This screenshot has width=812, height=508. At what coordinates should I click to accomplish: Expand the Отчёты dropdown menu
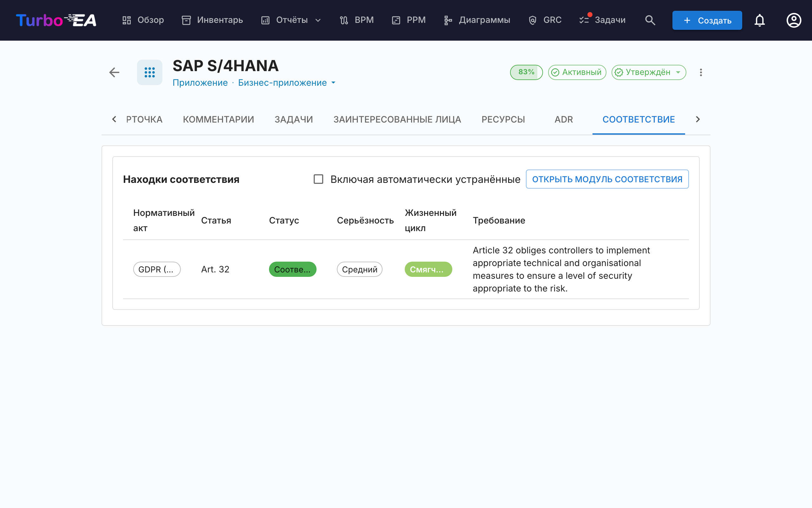[x=291, y=20]
